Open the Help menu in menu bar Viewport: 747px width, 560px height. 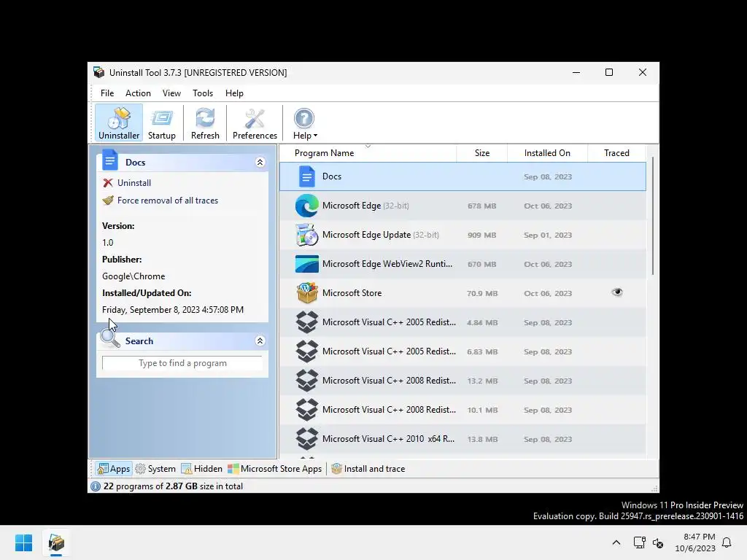[234, 93]
